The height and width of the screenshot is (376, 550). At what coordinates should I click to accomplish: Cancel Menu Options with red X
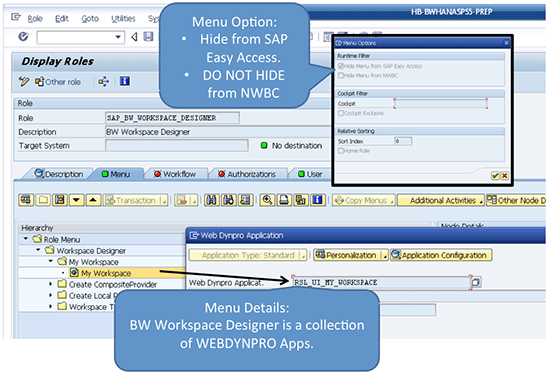pos(504,176)
